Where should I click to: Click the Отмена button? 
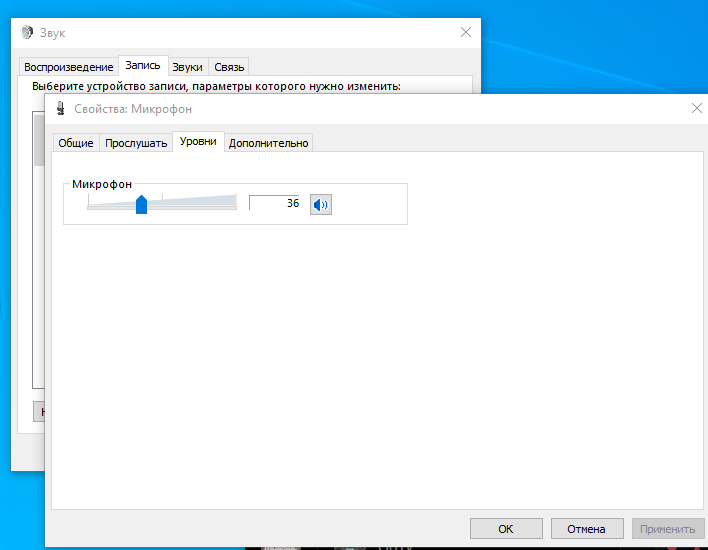pos(587,529)
